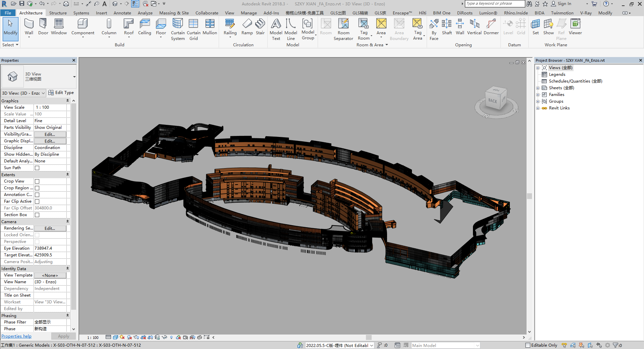Expand the Groups tree node
Image resolution: width=644 pixels, height=349 pixels.
(538, 101)
